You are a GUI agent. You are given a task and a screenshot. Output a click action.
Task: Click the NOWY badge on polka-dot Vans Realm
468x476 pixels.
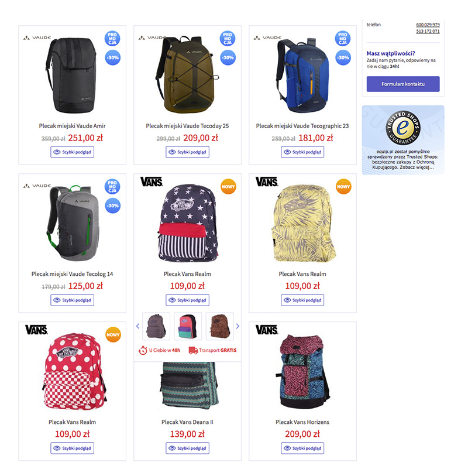coord(113,334)
